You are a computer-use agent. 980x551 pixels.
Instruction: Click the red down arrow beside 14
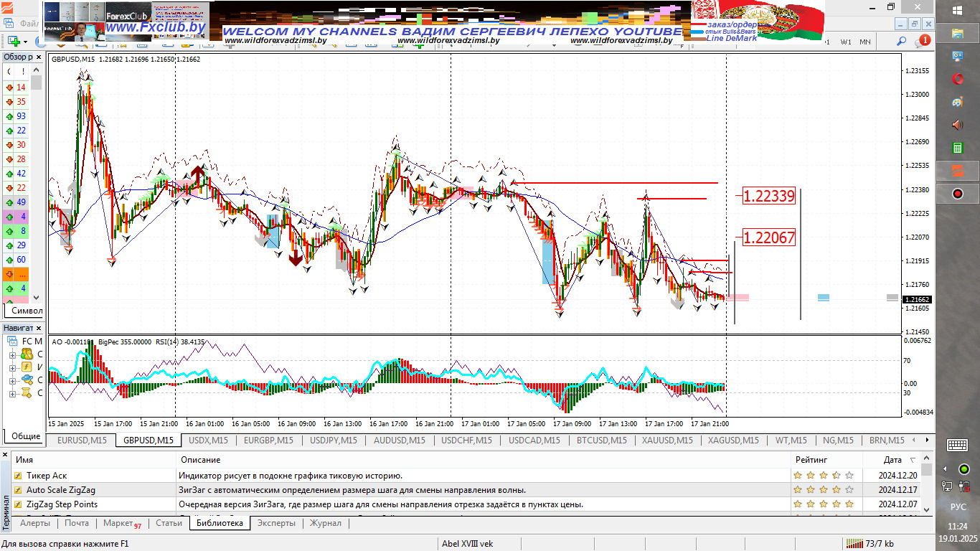click(9, 88)
